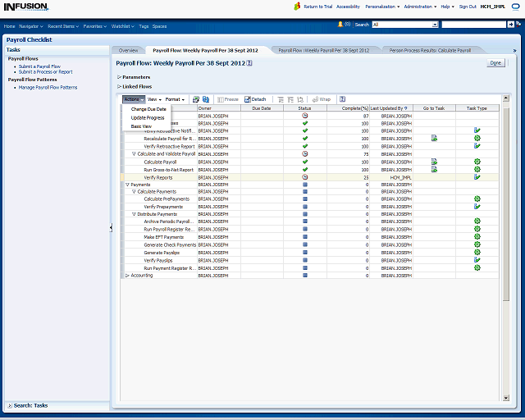Viewport: 525px width, 420px height.
Task: Click the Go to Task icon for Calculate Payroll
Action: [x=434, y=162]
